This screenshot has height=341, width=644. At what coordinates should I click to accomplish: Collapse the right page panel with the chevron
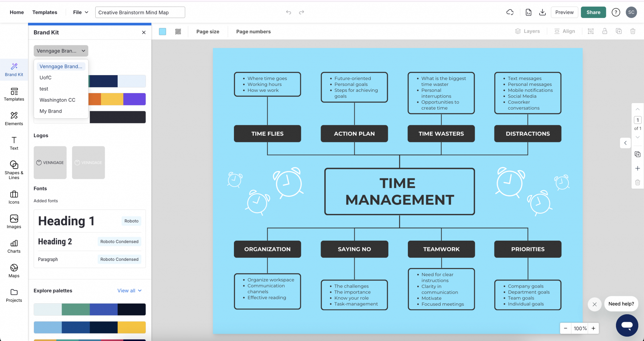point(625,143)
